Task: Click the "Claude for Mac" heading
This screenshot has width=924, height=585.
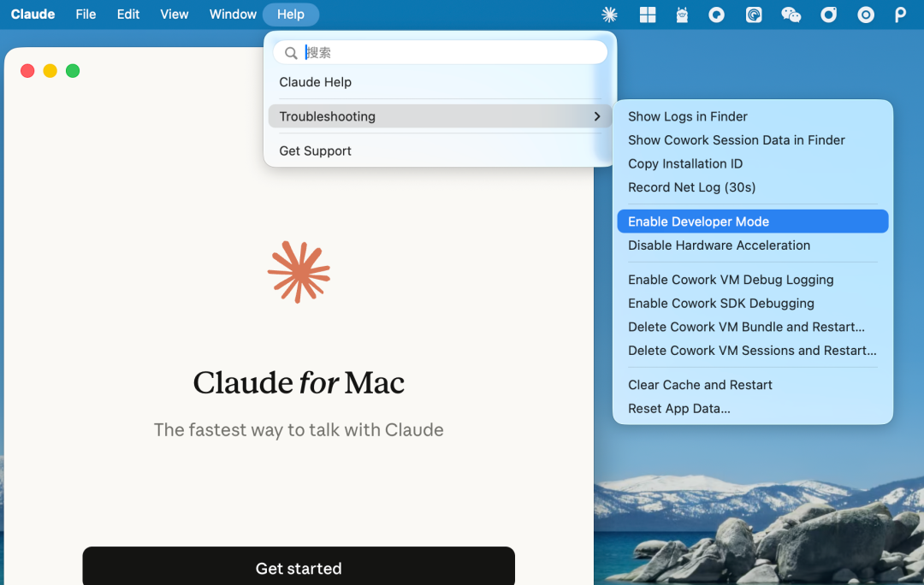Action: pyautogui.click(x=299, y=383)
